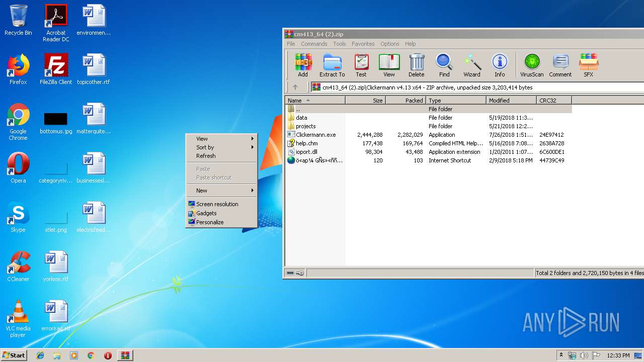The height and width of the screenshot is (362, 644).
Task: Open Screen resolution from context menu
Action: [x=221, y=204]
